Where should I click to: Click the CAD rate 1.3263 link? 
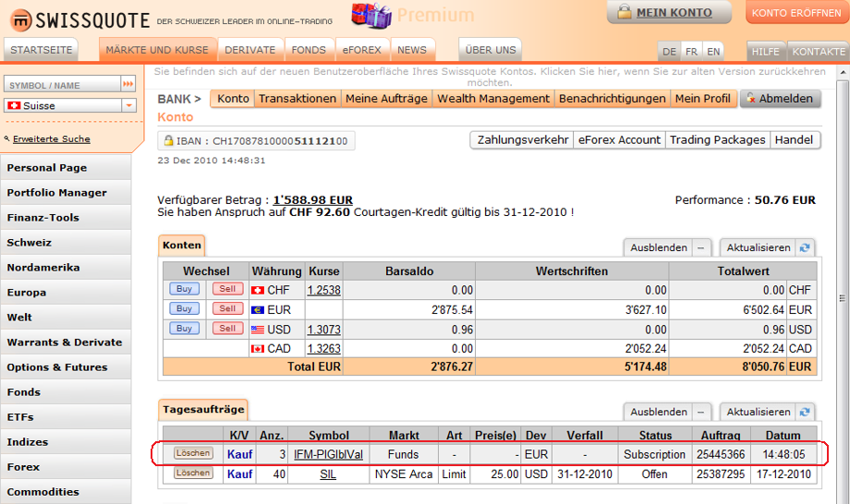(324, 349)
